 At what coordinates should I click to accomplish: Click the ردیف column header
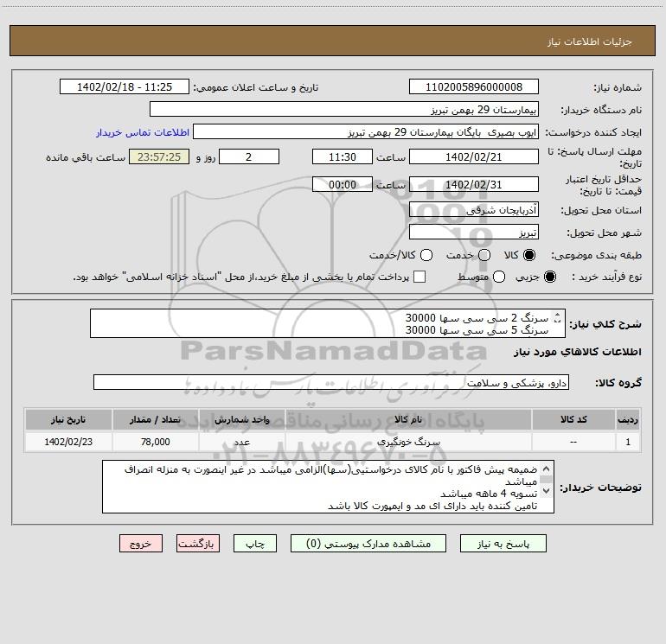click(x=628, y=419)
